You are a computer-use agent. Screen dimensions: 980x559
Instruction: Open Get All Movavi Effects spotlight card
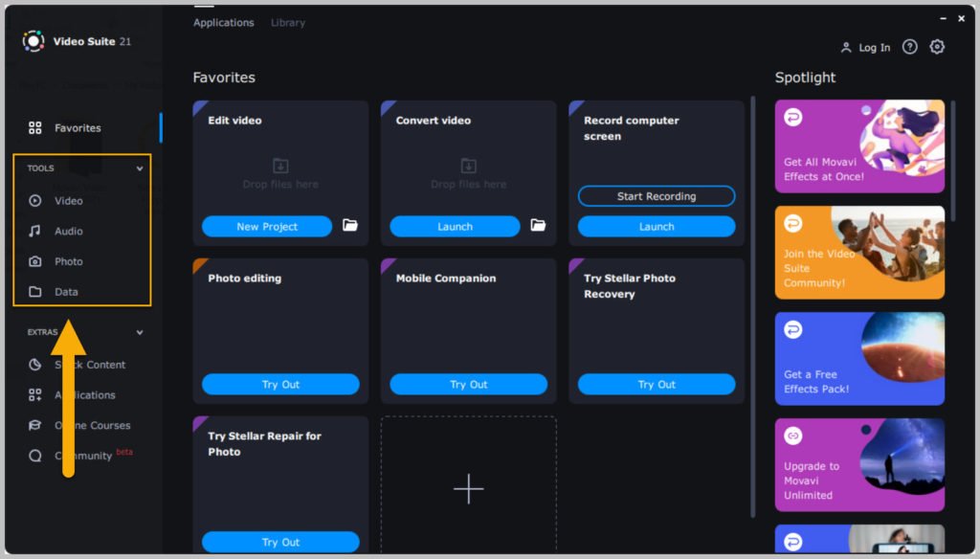pos(859,146)
